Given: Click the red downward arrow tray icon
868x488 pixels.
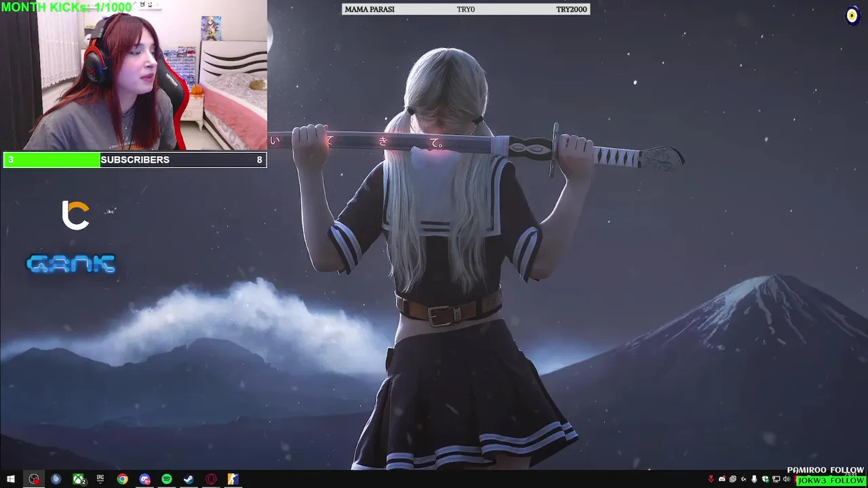Looking at the screenshot, I should [711, 479].
